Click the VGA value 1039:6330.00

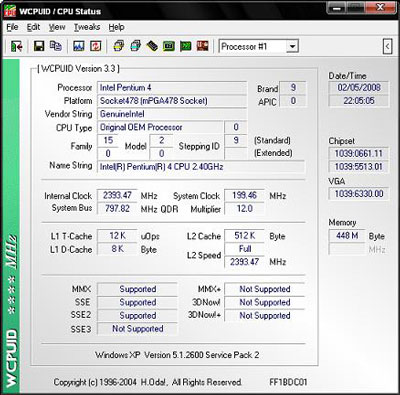tap(359, 194)
